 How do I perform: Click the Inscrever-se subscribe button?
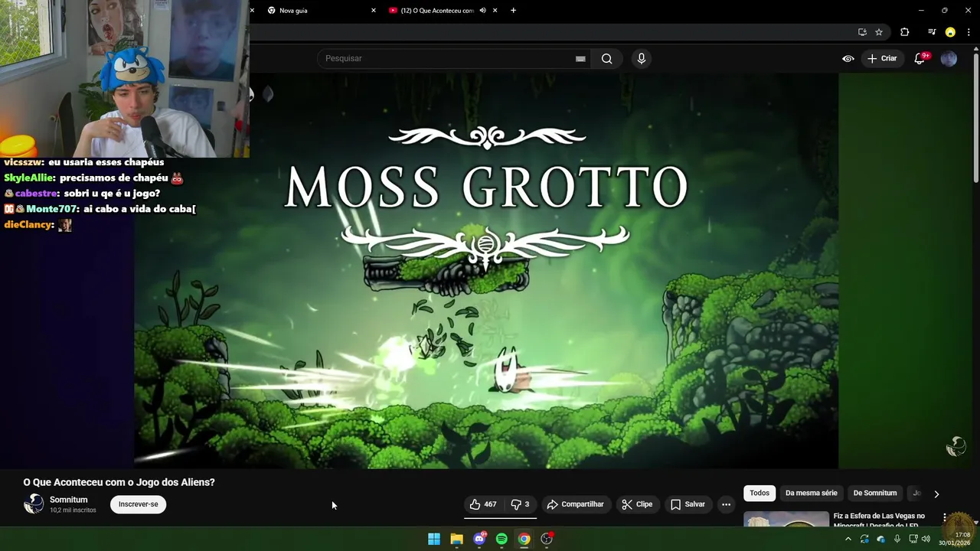coord(139,504)
